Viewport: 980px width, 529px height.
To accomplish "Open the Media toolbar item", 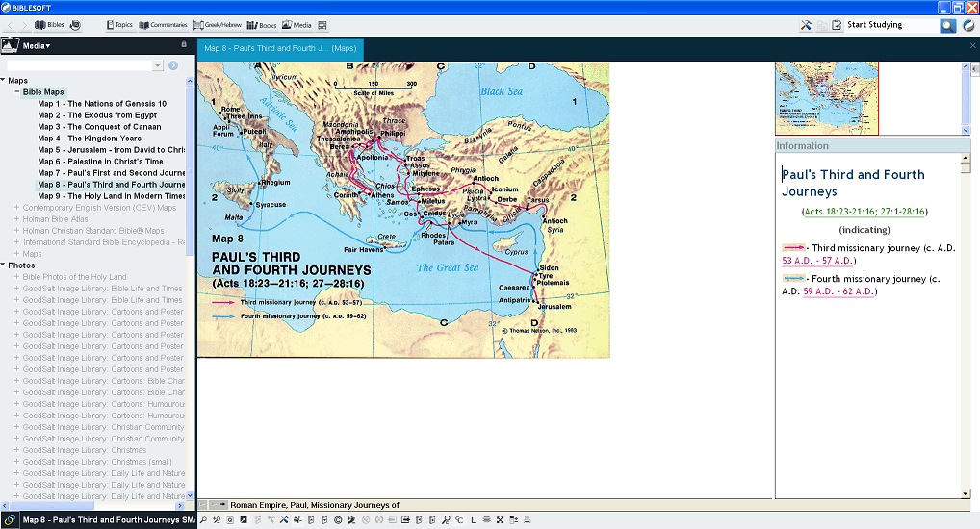I will 297,25.
